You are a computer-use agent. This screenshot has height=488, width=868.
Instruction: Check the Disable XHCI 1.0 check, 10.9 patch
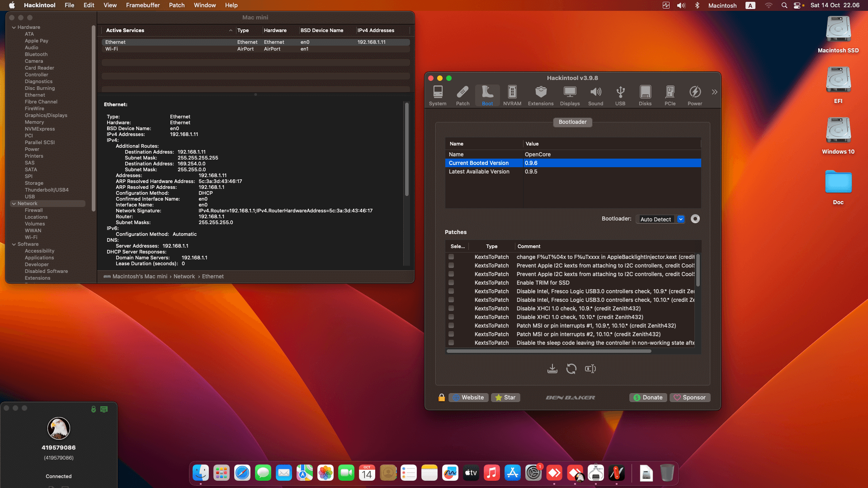451,309
